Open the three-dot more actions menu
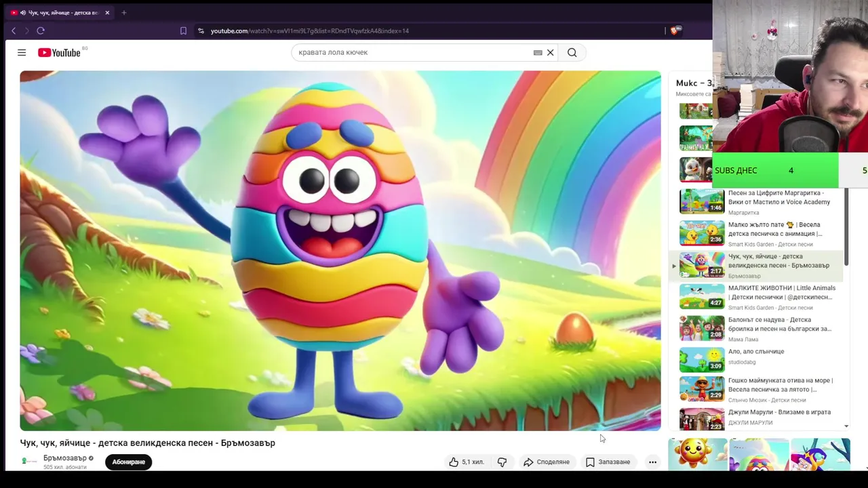This screenshot has width=868, height=488. (x=652, y=462)
